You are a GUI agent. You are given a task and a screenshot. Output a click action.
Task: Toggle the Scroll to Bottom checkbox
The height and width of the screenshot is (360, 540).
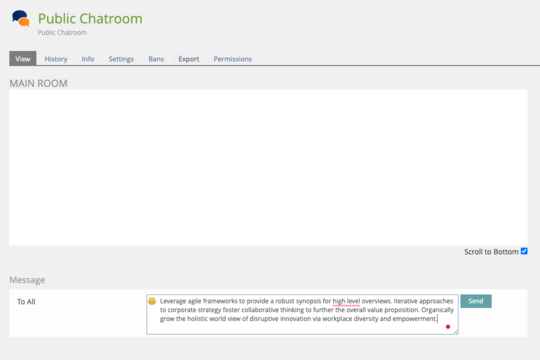click(x=524, y=251)
